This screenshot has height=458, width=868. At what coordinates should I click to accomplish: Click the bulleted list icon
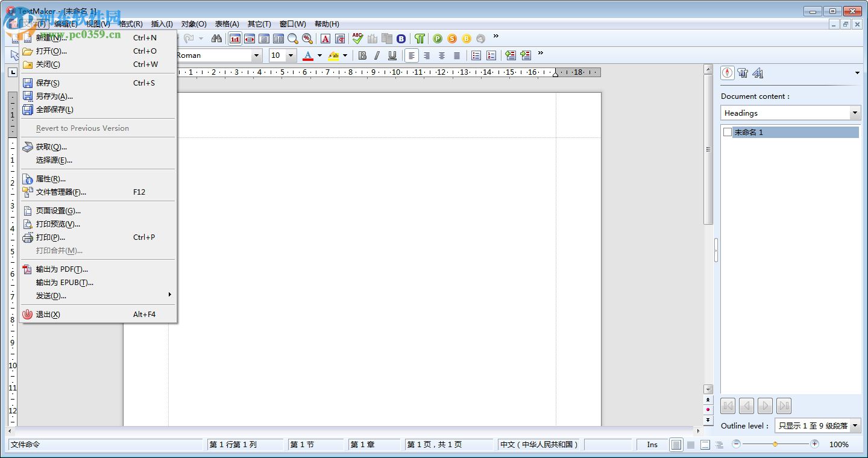476,55
